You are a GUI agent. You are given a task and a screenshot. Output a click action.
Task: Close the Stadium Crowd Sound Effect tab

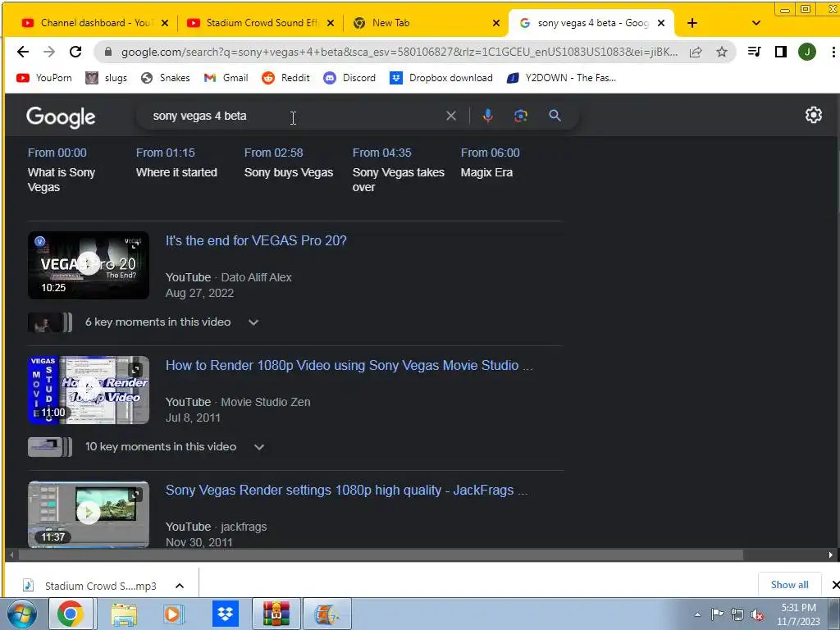331,23
